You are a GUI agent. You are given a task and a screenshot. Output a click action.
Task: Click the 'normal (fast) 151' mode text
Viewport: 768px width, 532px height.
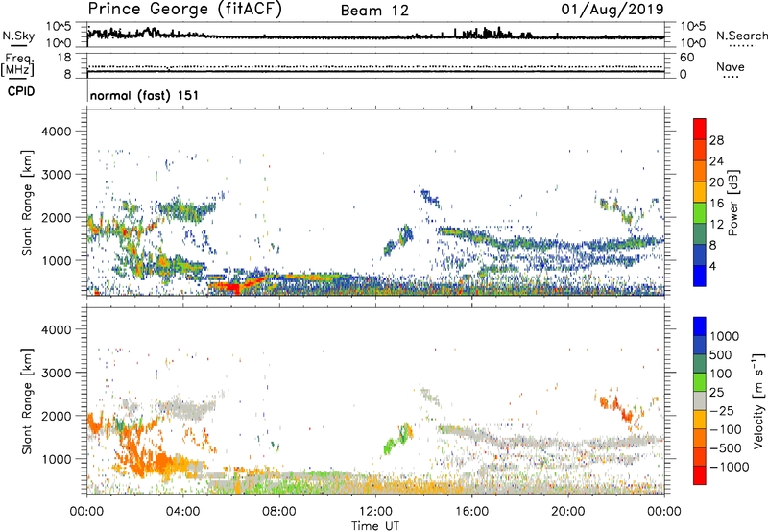tap(145, 95)
